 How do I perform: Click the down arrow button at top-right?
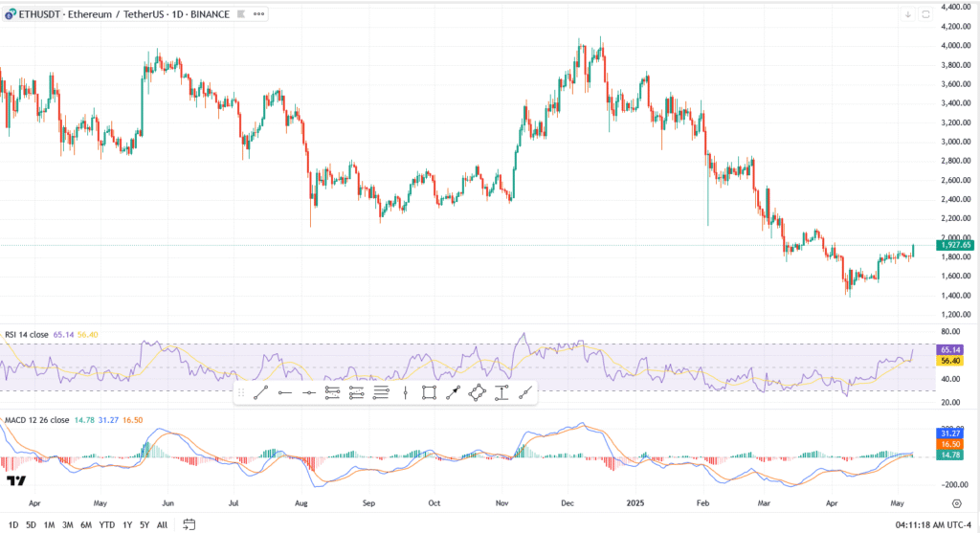coord(907,14)
